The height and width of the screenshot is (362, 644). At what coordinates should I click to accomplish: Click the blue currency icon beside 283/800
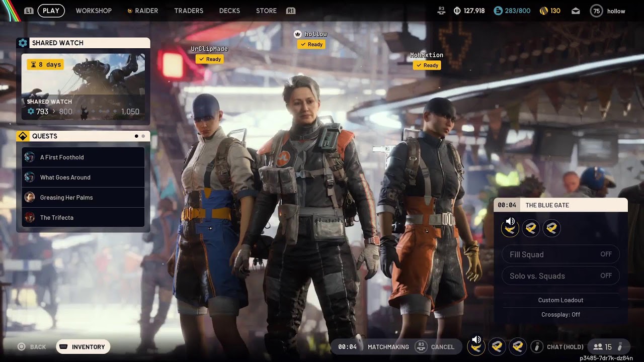(498, 11)
